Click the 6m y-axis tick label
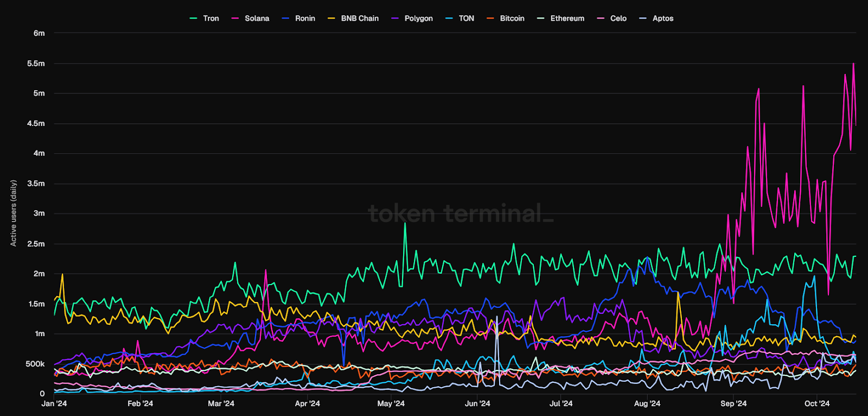The height and width of the screenshot is (416, 868). pyautogui.click(x=39, y=33)
